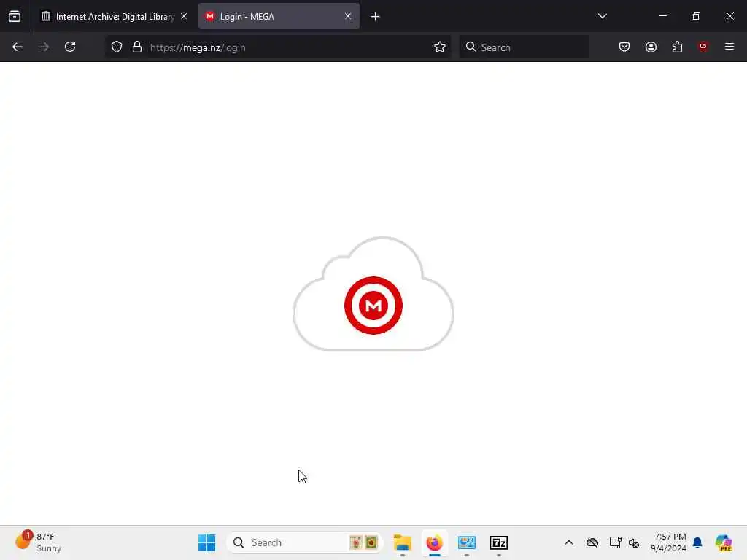Open the muted volume tray icon
This screenshot has width=747, height=560.
tap(634, 542)
